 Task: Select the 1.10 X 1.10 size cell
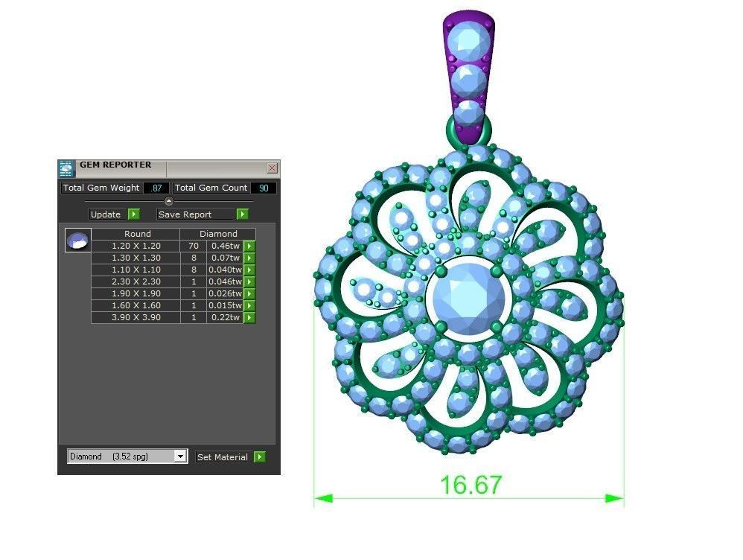136,270
